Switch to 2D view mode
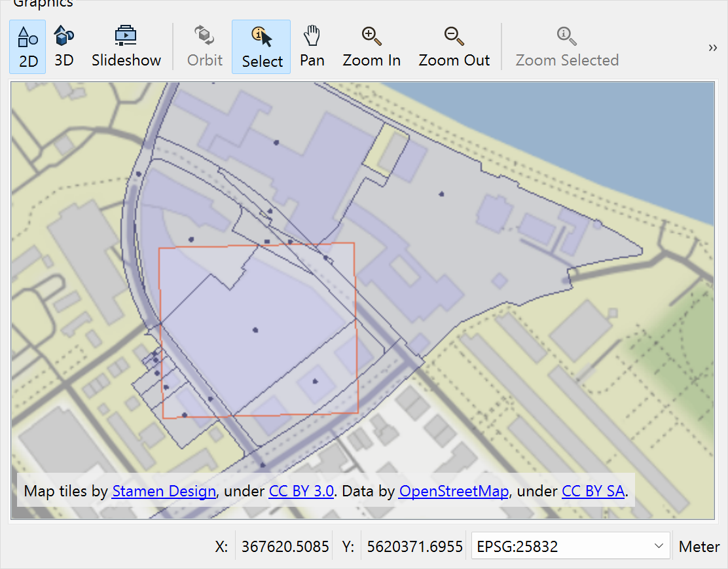 tap(27, 46)
